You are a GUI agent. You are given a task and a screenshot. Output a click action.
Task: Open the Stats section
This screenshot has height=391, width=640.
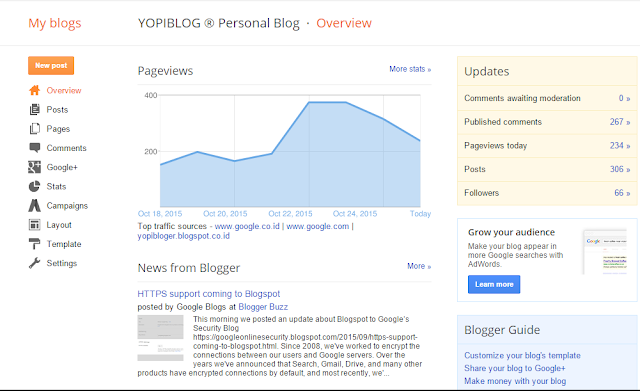click(56, 186)
